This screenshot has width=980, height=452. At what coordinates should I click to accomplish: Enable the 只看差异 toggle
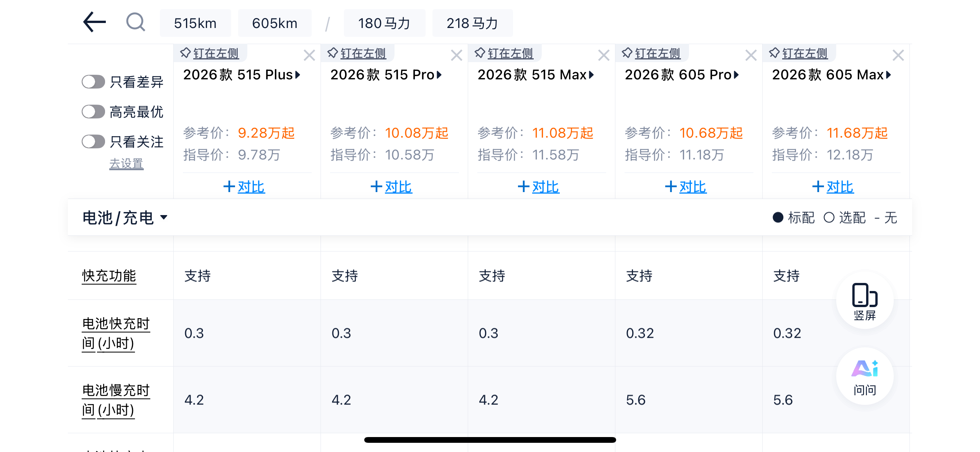[93, 82]
